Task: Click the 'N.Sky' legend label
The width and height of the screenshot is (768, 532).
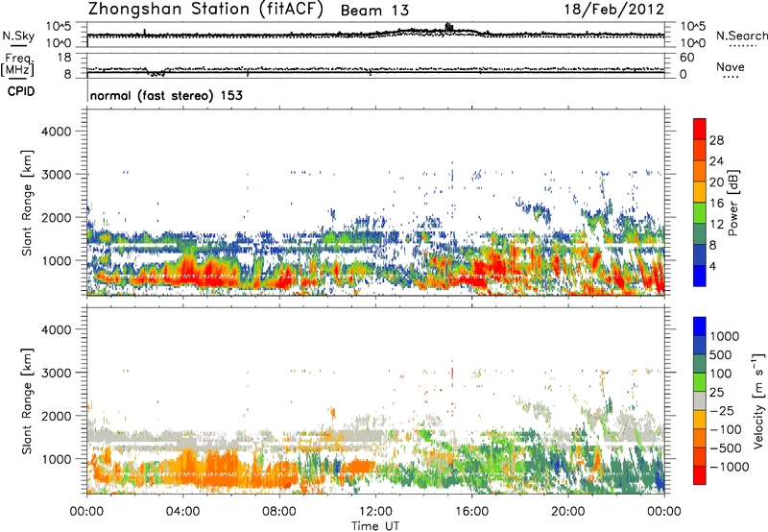Action: pyautogui.click(x=18, y=36)
